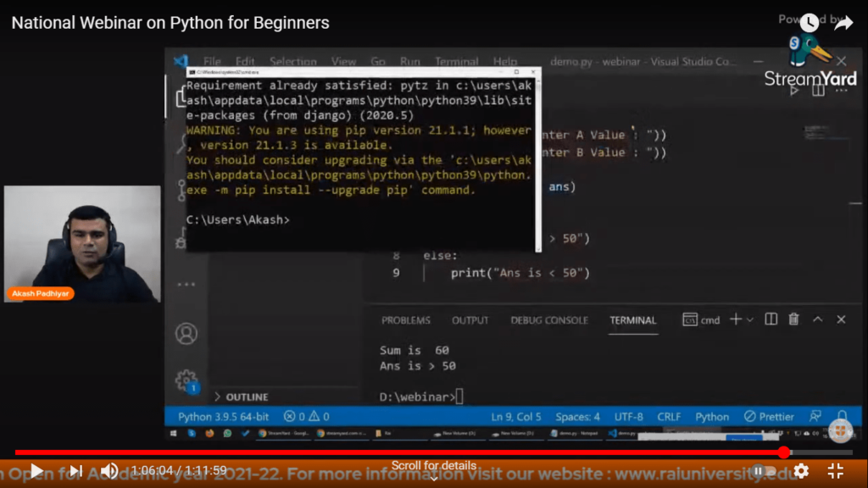Viewport: 868px width, 488px height.
Task: Open Firefox from the taskbar
Action: 209,433
